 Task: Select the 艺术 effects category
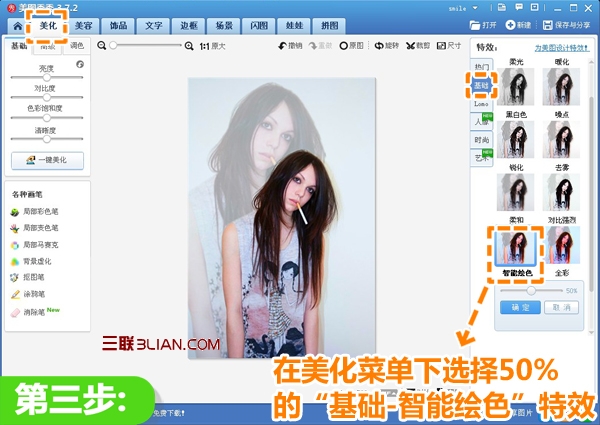click(x=481, y=158)
